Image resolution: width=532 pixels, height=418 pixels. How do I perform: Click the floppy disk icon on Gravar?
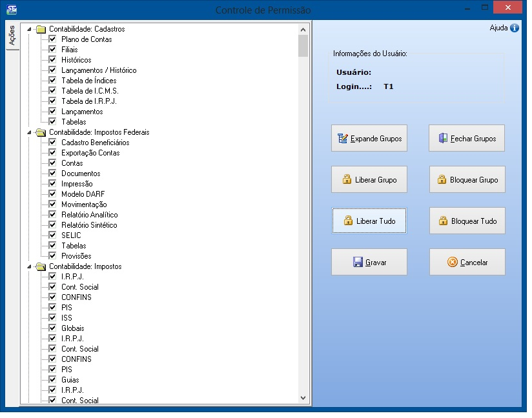click(x=358, y=262)
